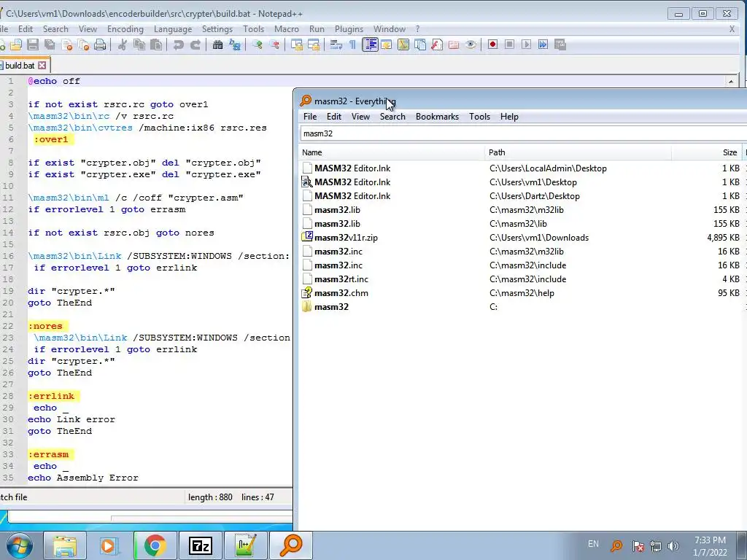Open 7-Zip from the taskbar

click(x=200, y=545)
